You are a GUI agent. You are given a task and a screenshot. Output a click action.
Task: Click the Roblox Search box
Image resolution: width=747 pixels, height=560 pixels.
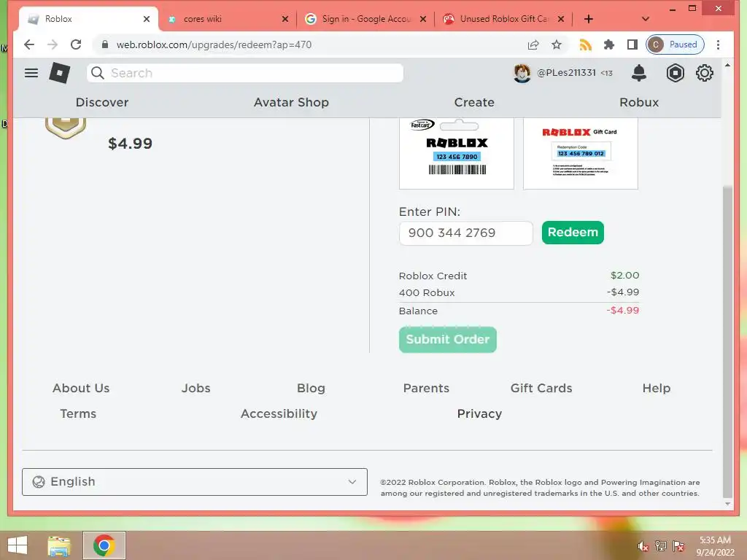tap(245, 73)
